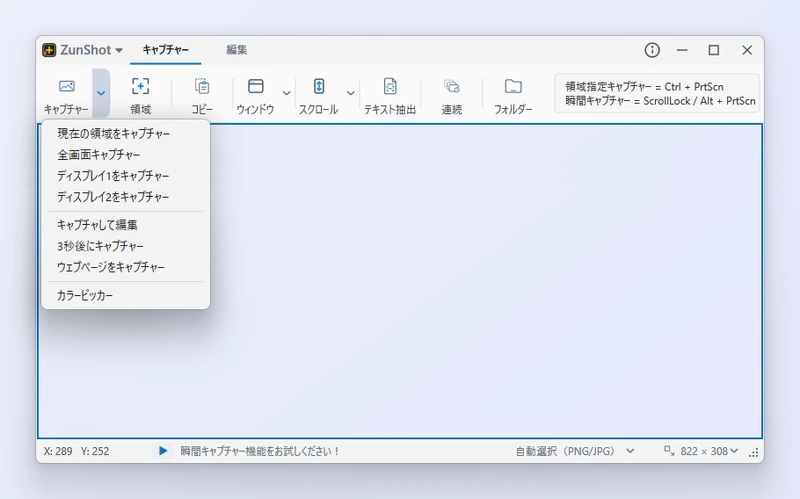Choose キャプチャして編集 menu item

point(126,224)
